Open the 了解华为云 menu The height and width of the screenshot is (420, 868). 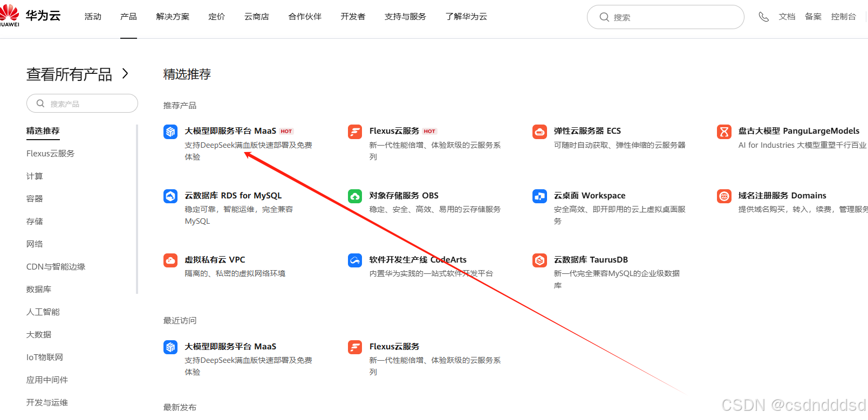[466, 17]
